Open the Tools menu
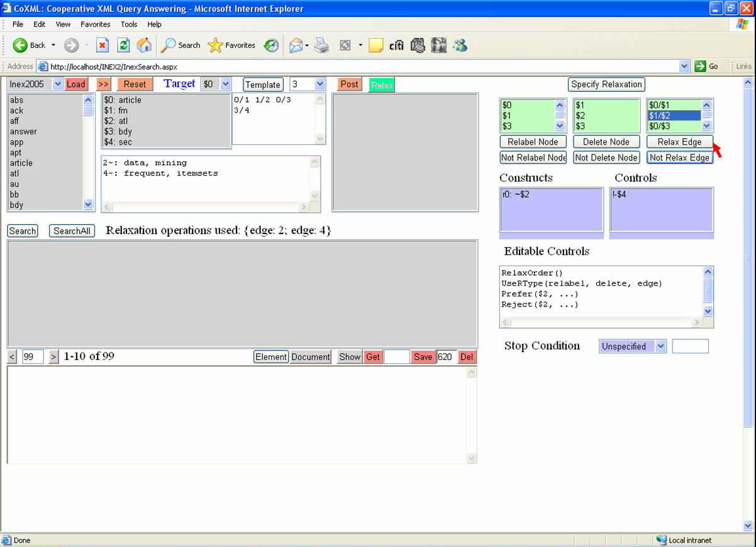This screenshot has height=547, width=756. click(129, 24)
